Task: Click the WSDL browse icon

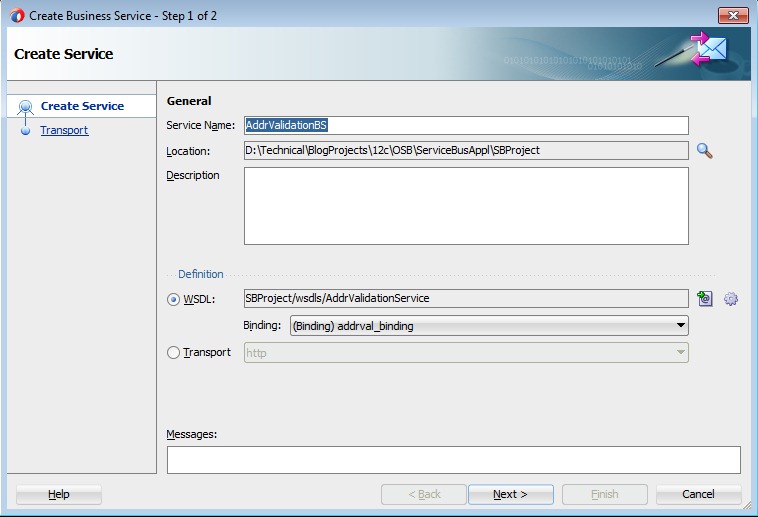Action: pyautogui.click(x=705, y=298)
